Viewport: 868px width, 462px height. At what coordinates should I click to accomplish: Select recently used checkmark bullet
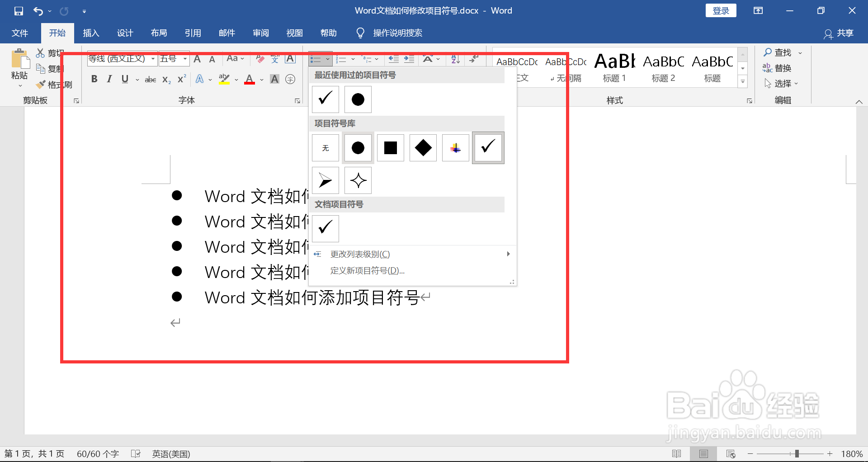(x=325, y=99)
